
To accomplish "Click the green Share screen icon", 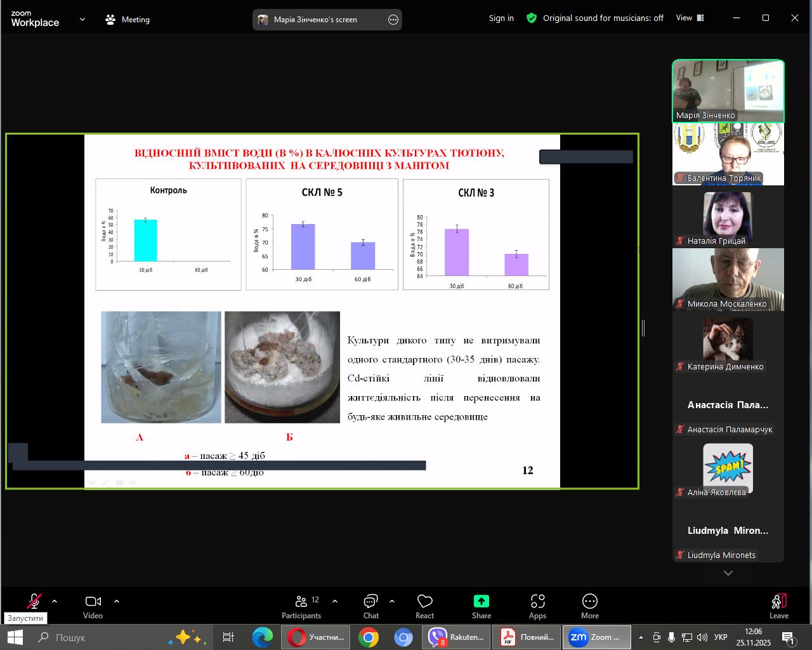I will pyautogui.click(x=481, y=601).
